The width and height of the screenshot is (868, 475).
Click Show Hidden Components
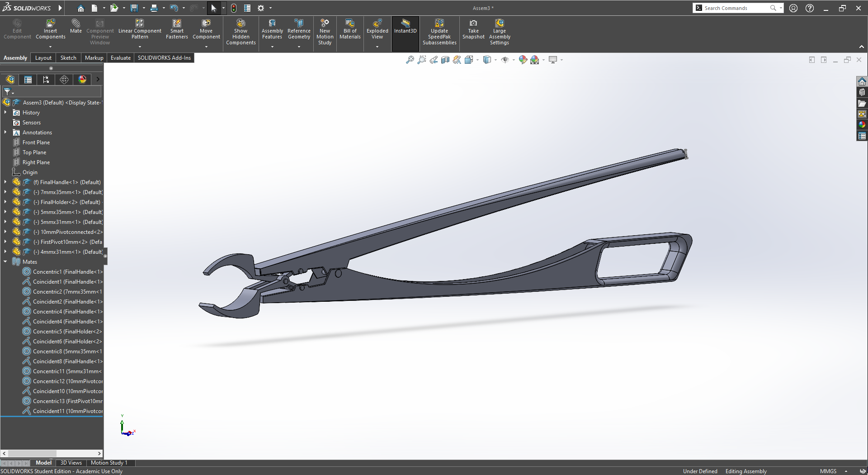click(241, 32)
